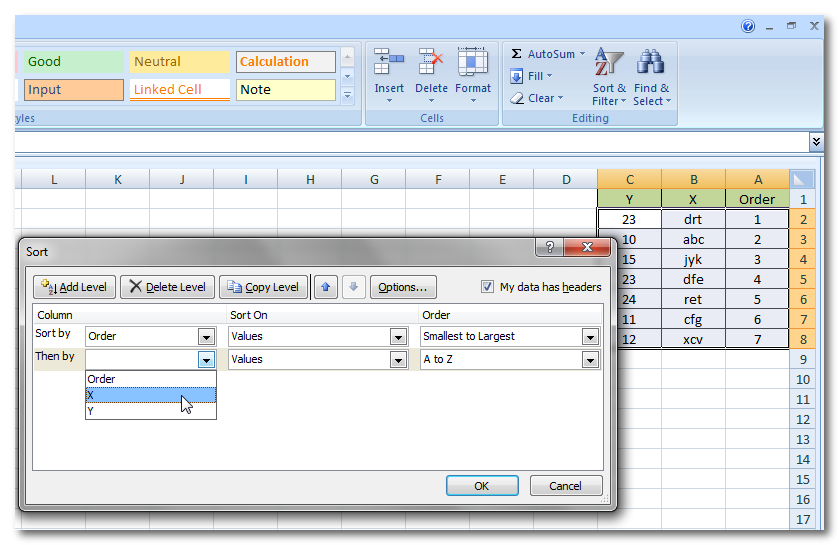This screenshot has width=839, height=545.
Task: Open the Smallest to Largest order dropdown
Action: [590, 336]
